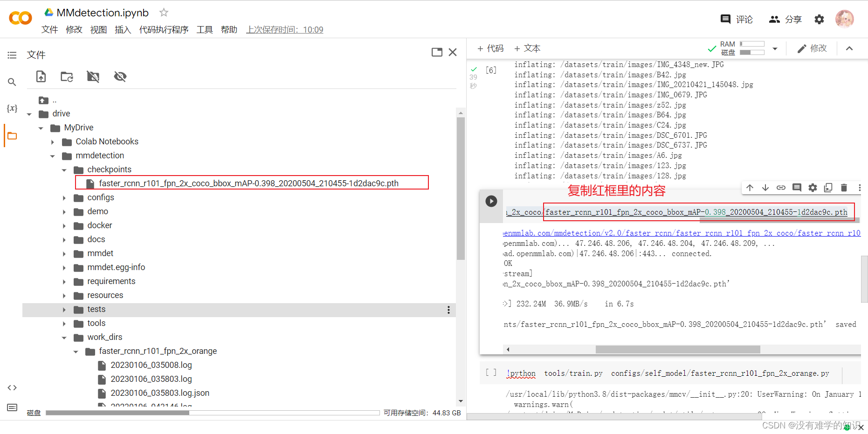The height and width of the screenshot is (434, 868).
Task: Select the Files folder sidebar icon
Action: [12, 136]
